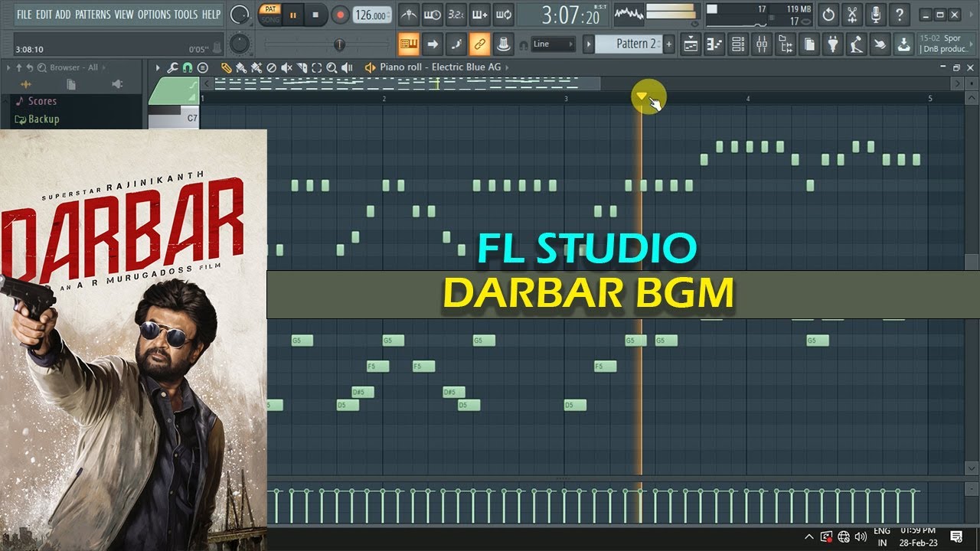Select the Delete tool

point(272,67)
